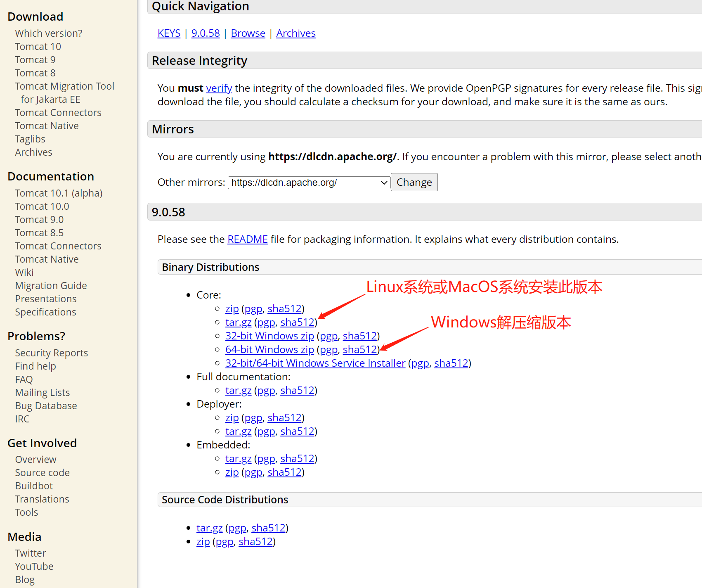The height and width of the screenshot is (588, 702).
Task: Open the IRC sidebar link
Action: [22, 419]
